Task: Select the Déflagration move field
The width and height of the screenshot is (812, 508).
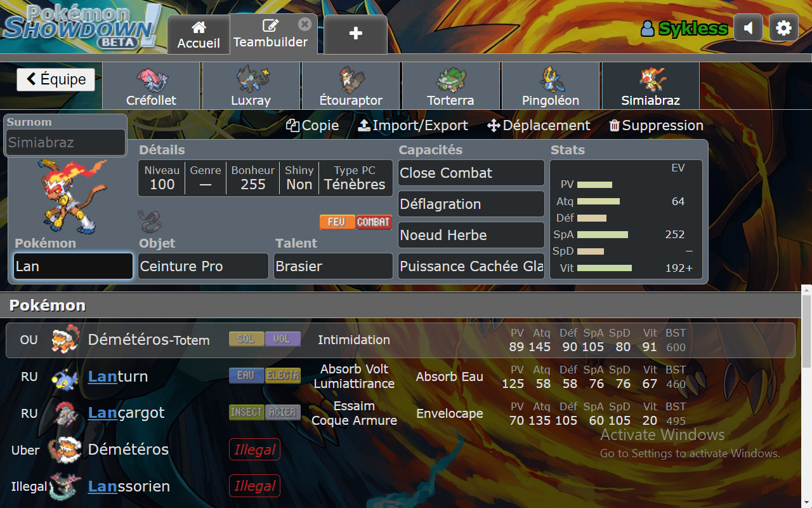Action: tap(471, 204)
